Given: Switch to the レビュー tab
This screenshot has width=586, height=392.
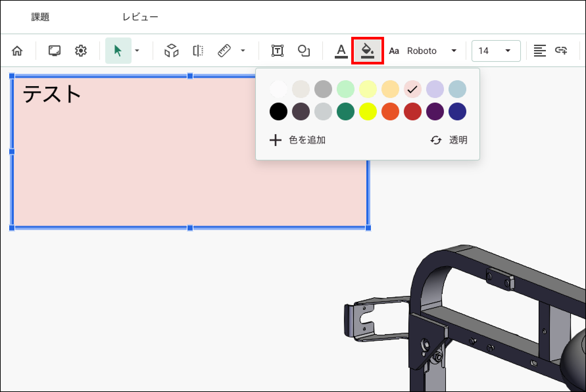Looking at the screenshot, I should click(x=140, y=17).
